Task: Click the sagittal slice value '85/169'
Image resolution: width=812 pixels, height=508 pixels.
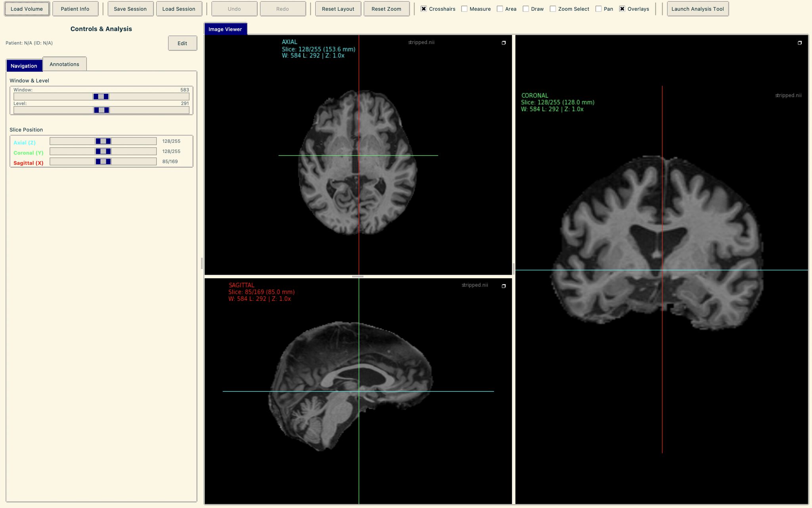Action: [170, 162]
